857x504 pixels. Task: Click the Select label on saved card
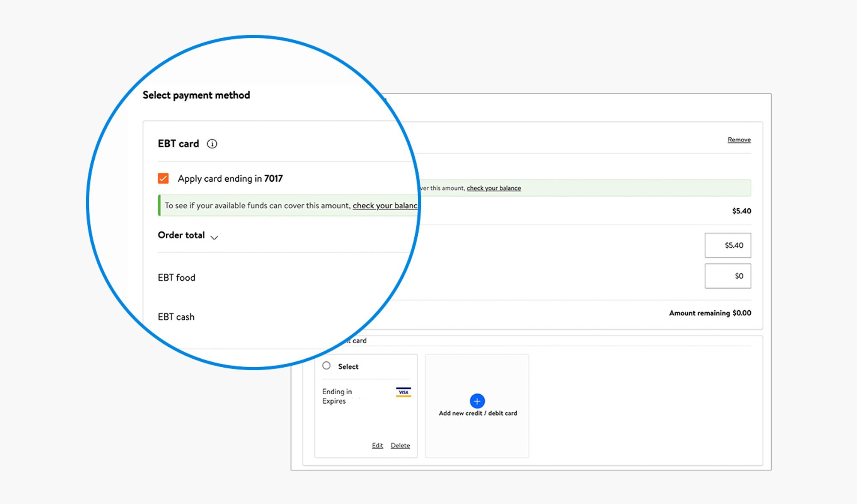pos(348,367)
